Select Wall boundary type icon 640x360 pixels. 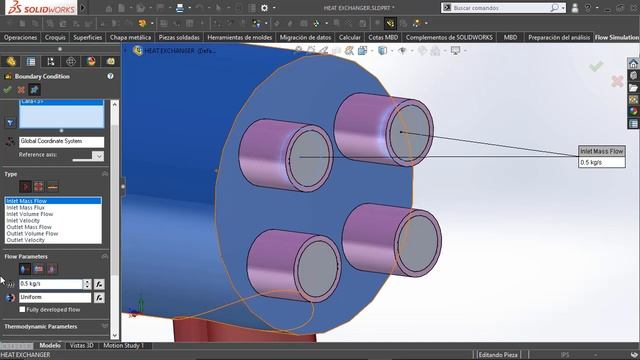pyautogui.click(x=52, y=187)
